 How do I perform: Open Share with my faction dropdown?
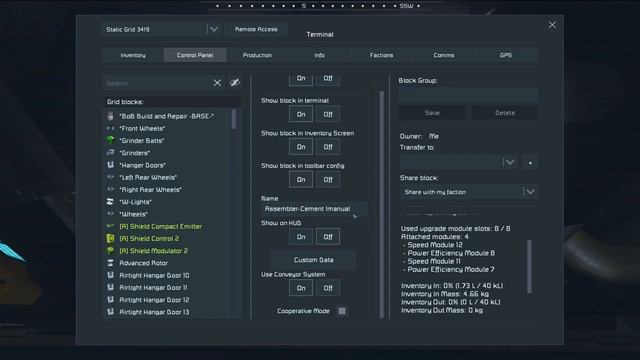click(x=469, y=192)
